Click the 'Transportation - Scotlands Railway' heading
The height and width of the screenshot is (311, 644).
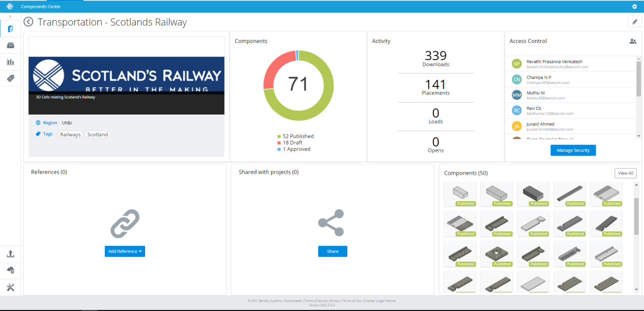112,22
